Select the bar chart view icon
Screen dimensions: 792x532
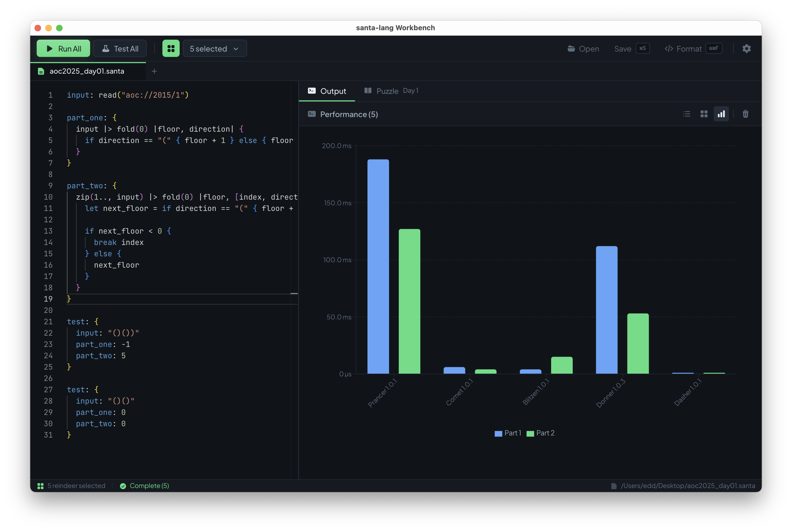coord(721,114)
